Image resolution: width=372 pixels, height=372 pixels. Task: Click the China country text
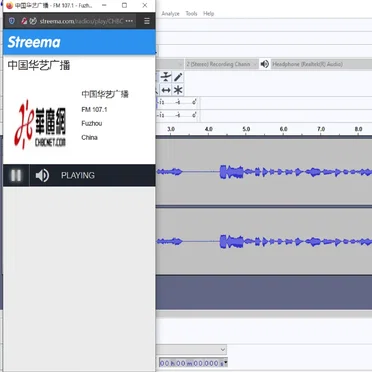click(x=89, y=137)
